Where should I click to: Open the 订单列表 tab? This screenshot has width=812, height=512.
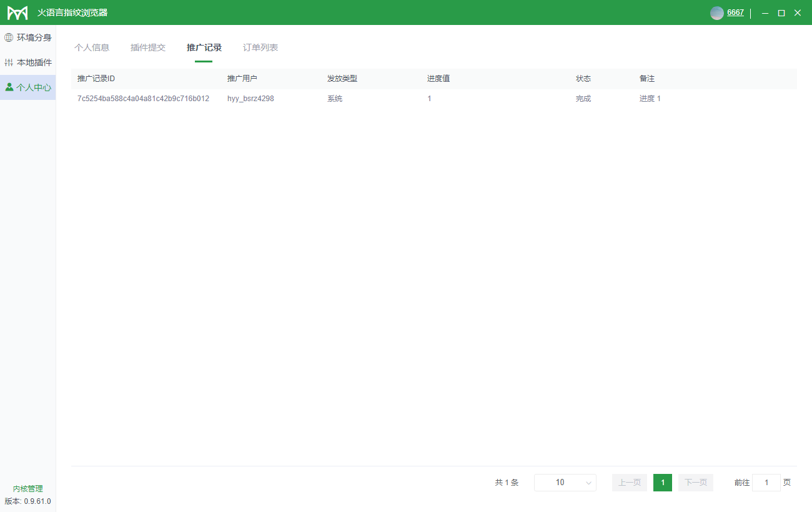(x=260, y=47)
